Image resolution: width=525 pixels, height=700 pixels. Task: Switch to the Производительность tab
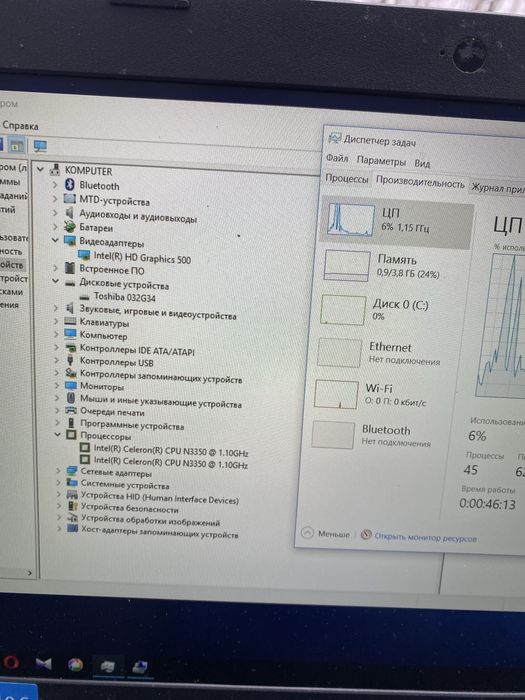[420, 182]
